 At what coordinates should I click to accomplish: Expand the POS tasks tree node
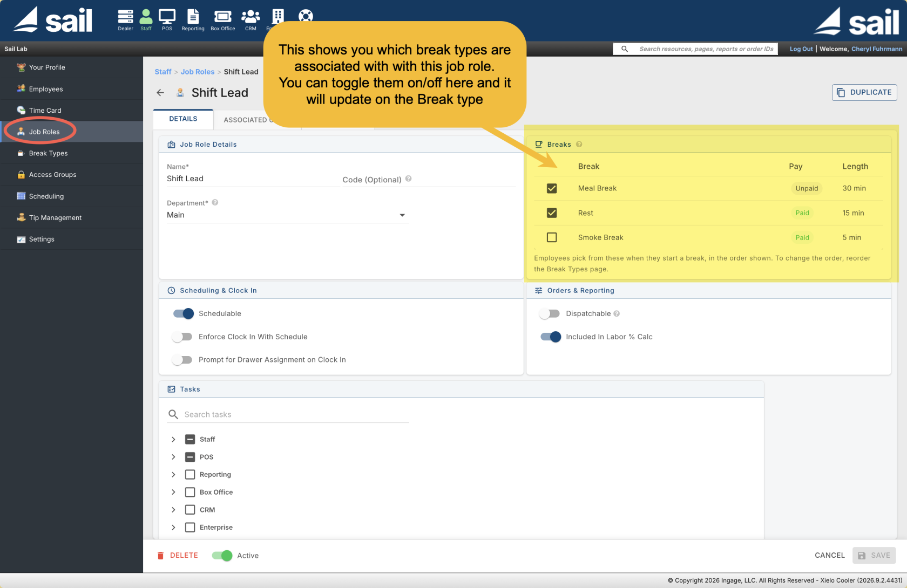click(173, 457)
